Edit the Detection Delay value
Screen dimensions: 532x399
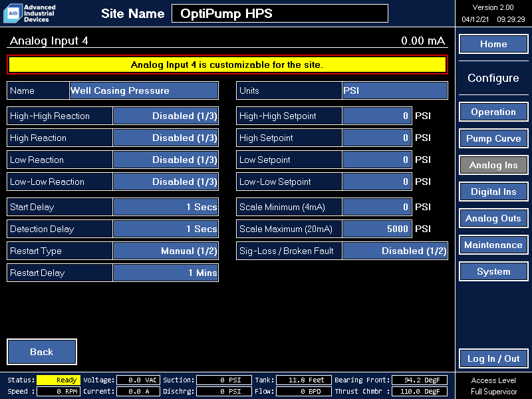coord(166,229)
